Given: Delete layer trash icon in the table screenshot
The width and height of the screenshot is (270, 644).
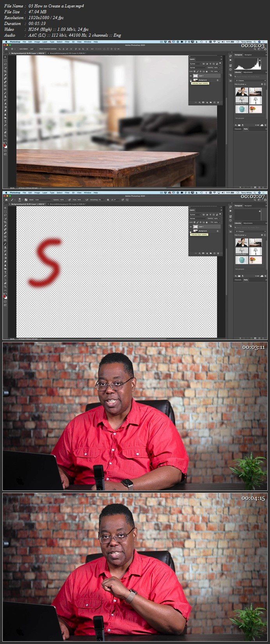Looking at the screenshot, I should point(218,103).
